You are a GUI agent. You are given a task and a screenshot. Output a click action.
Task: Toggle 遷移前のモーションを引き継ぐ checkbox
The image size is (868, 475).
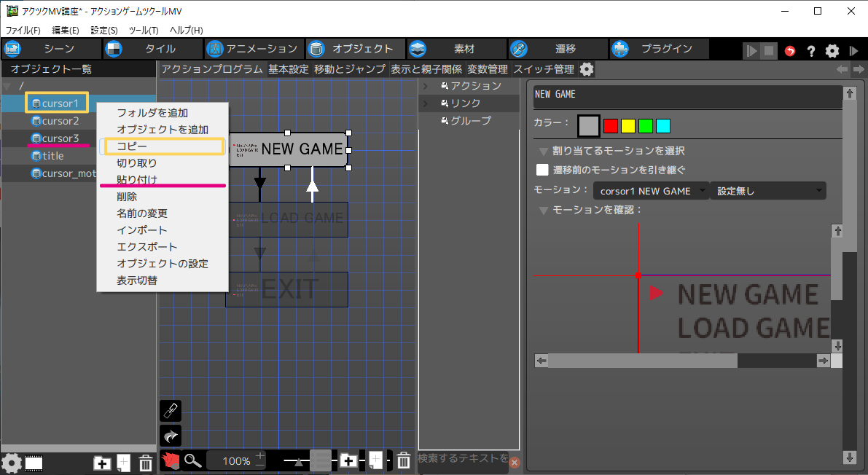tap(542, 170)
